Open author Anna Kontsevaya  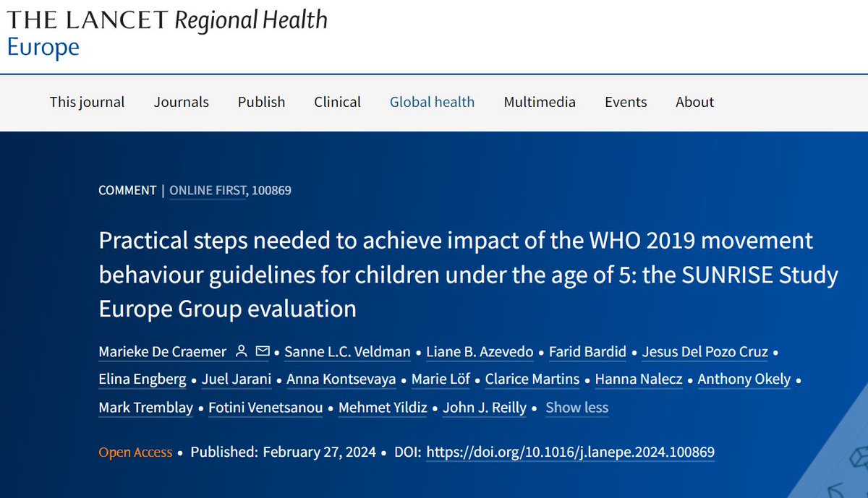coord(341,379)
